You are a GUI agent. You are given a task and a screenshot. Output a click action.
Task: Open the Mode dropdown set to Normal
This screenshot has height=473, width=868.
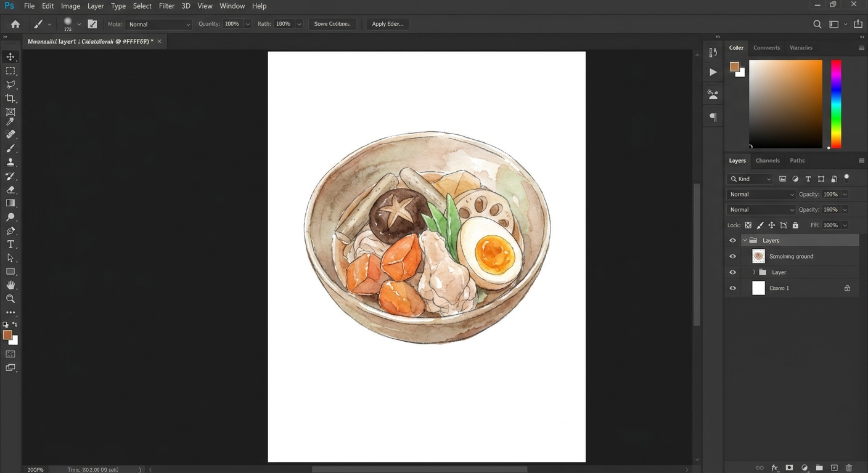[x=159, y=24]
